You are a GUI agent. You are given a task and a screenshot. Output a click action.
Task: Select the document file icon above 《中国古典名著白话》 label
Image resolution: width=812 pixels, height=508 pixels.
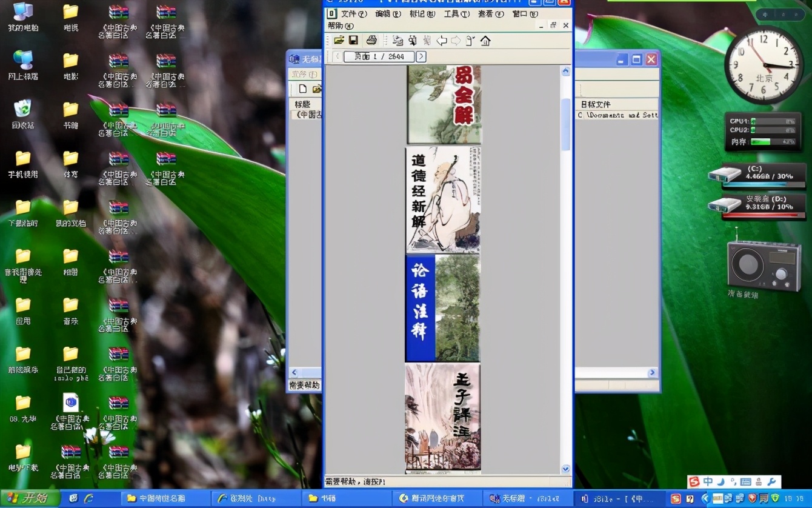(71, 403)
